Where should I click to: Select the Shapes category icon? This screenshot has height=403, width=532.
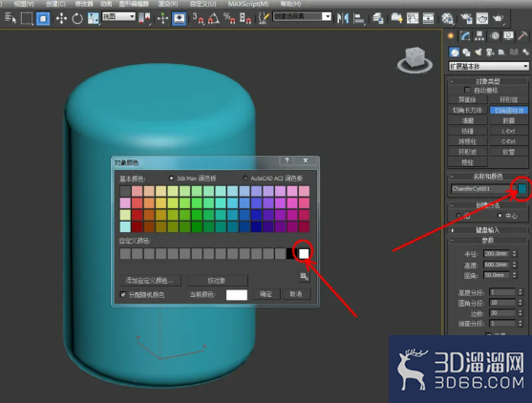coord(466,53)
